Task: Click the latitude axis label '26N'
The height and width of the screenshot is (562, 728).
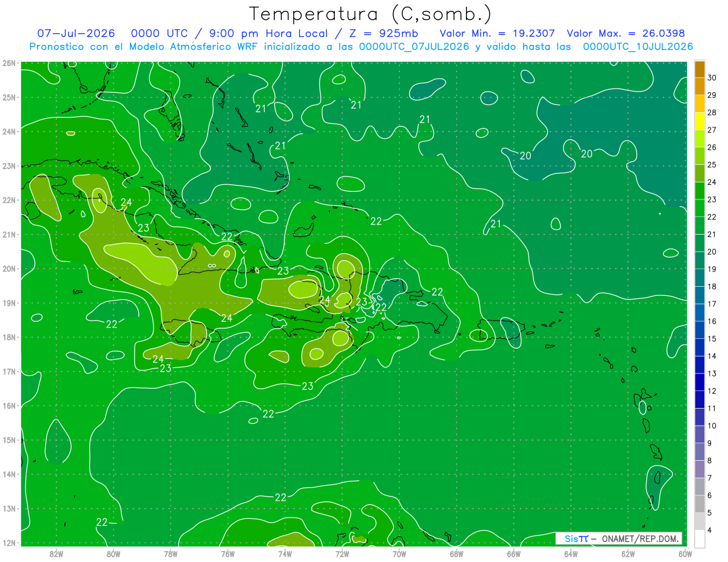Action: coord(8,63)
